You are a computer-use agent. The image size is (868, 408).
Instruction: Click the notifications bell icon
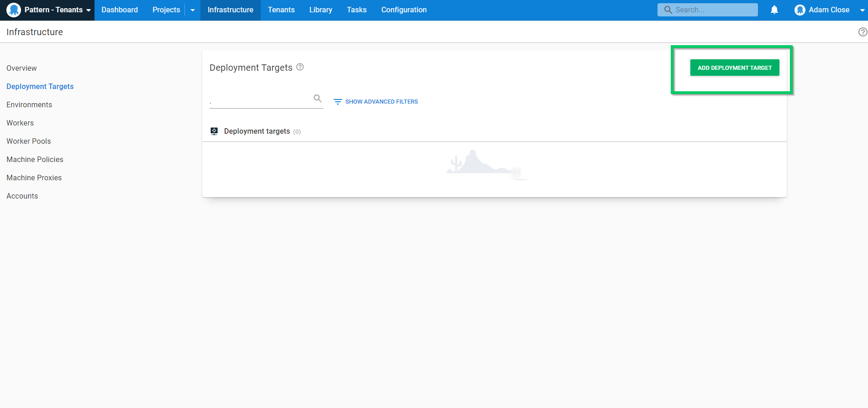click(774, 10)
